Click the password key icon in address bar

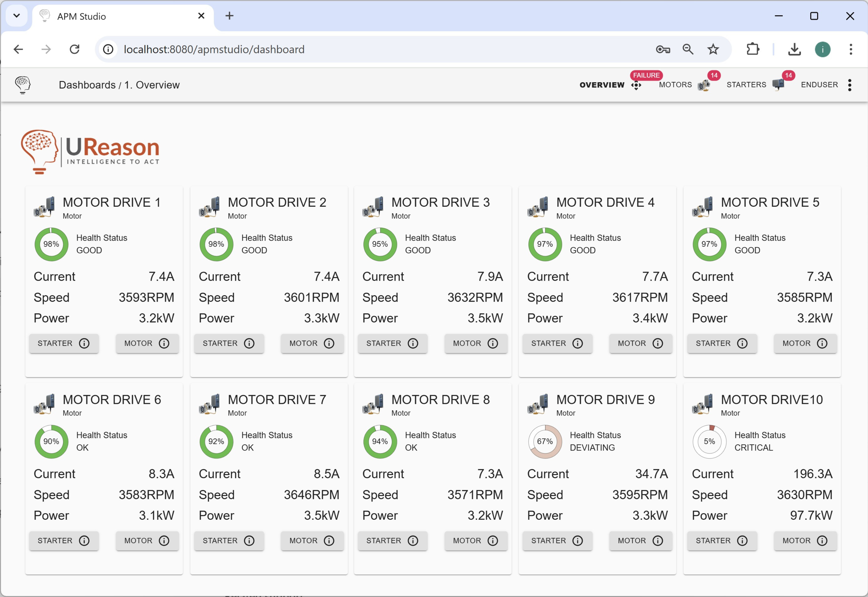662,49
